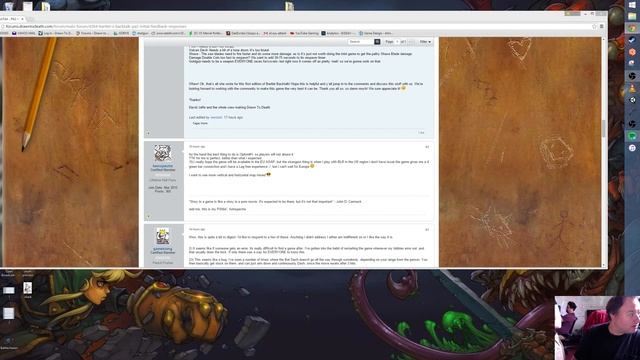This screenshot has width=640, height=360.
Task: Open the green Spotify taskbar icon
Action: pyautogui.click(x=632, y=136)
